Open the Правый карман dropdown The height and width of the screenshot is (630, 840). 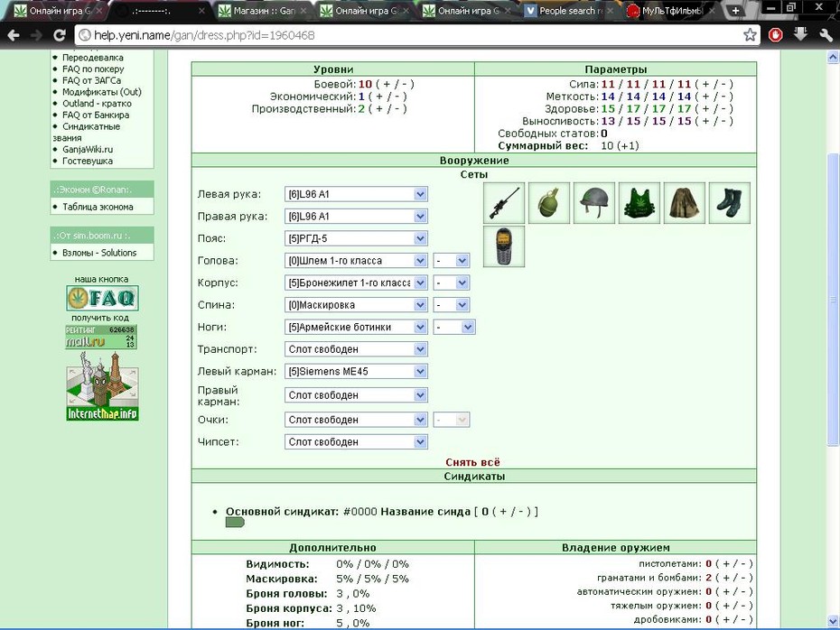pos(356,395)
